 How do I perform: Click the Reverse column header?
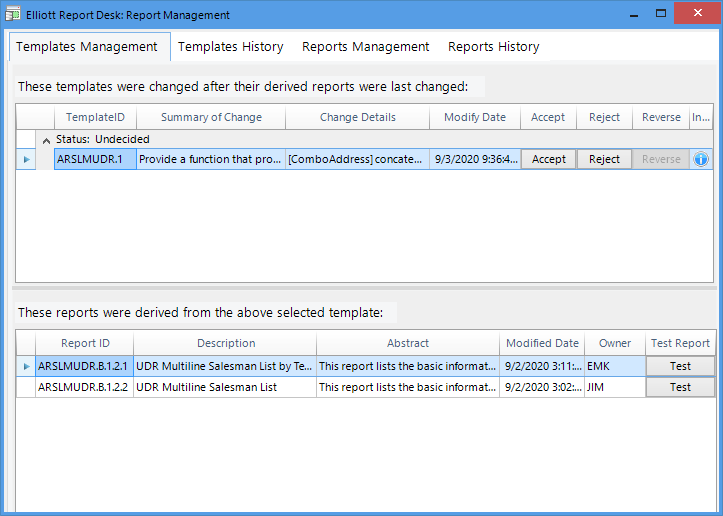pos(661,117)
